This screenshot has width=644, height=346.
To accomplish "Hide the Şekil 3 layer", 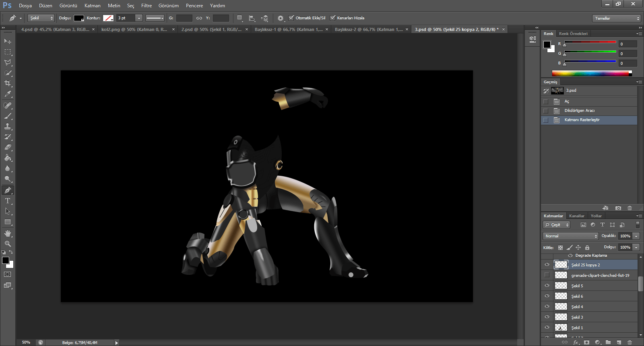I will (547, 317).
